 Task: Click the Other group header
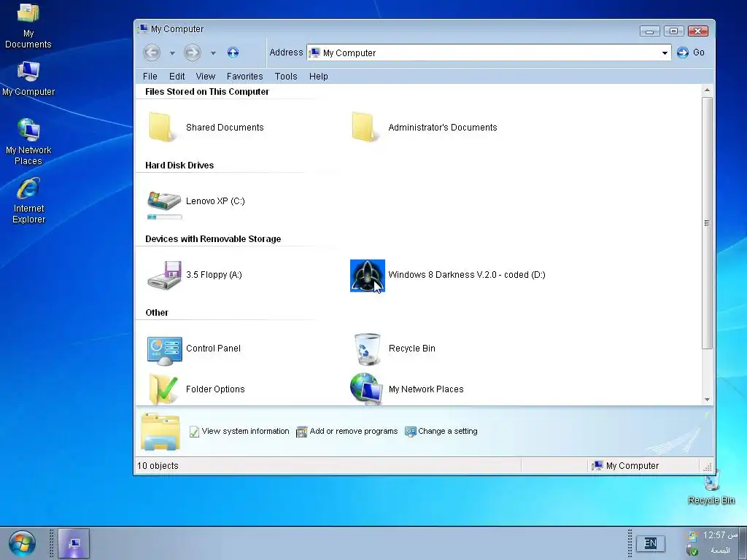click(157, 312)
